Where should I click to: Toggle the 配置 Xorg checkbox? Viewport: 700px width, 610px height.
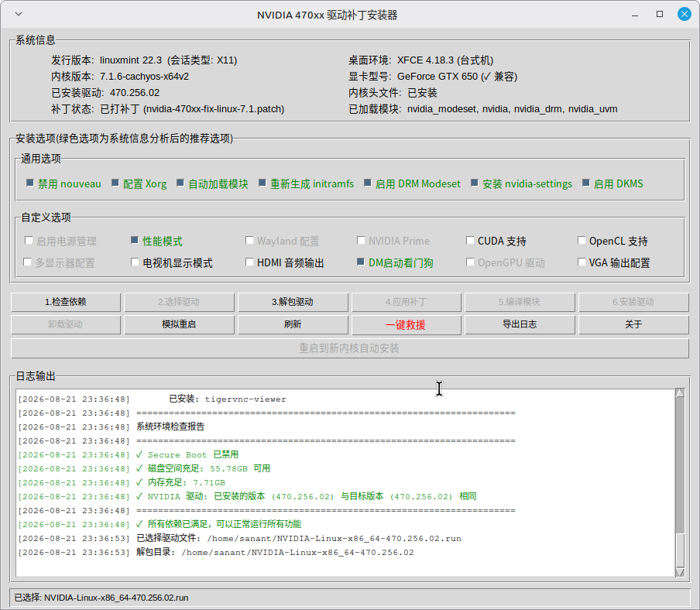click(115, 183)
